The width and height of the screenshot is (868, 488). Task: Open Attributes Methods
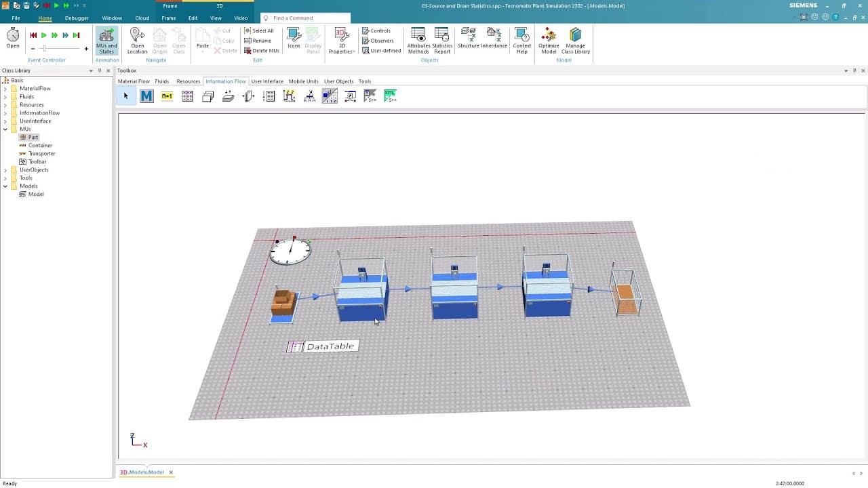click(418, 41)
